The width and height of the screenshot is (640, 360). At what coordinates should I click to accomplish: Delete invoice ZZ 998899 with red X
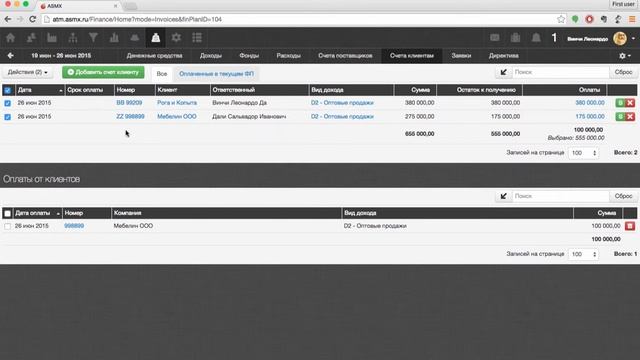point(630,117)
